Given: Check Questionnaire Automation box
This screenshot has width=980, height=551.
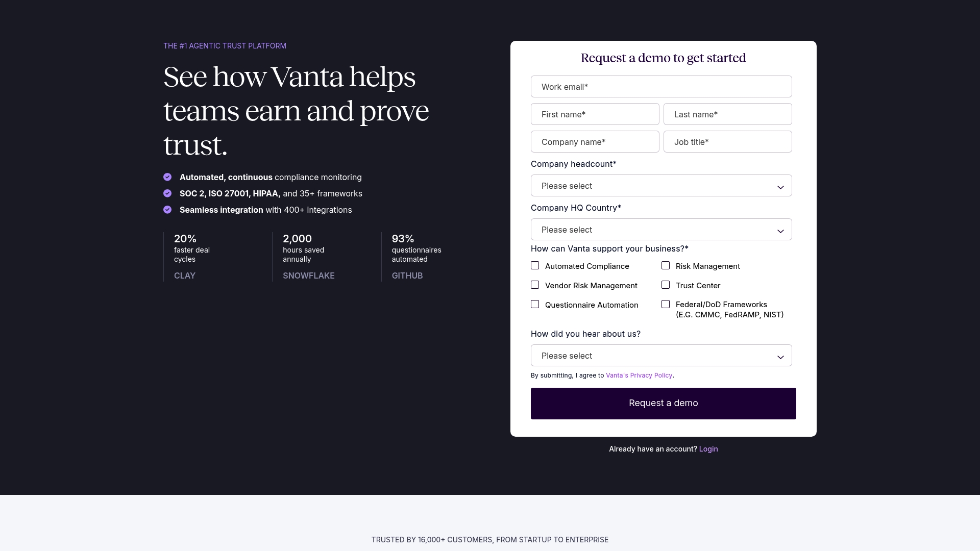Looking at the screenshot, I should pos(535,304).
